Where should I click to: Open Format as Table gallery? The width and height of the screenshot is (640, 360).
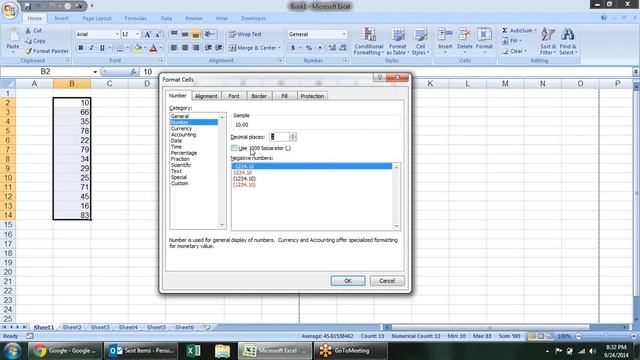pos(397,41)
